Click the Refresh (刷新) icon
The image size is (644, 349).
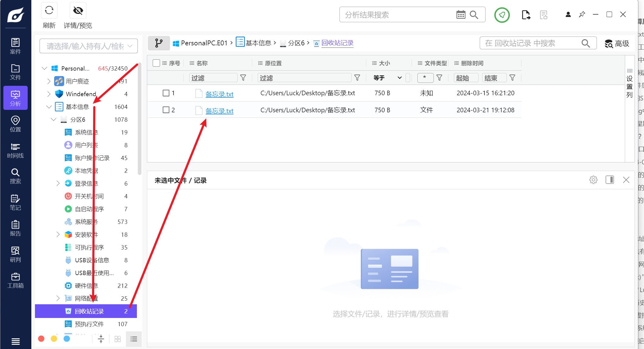[49, 11]
